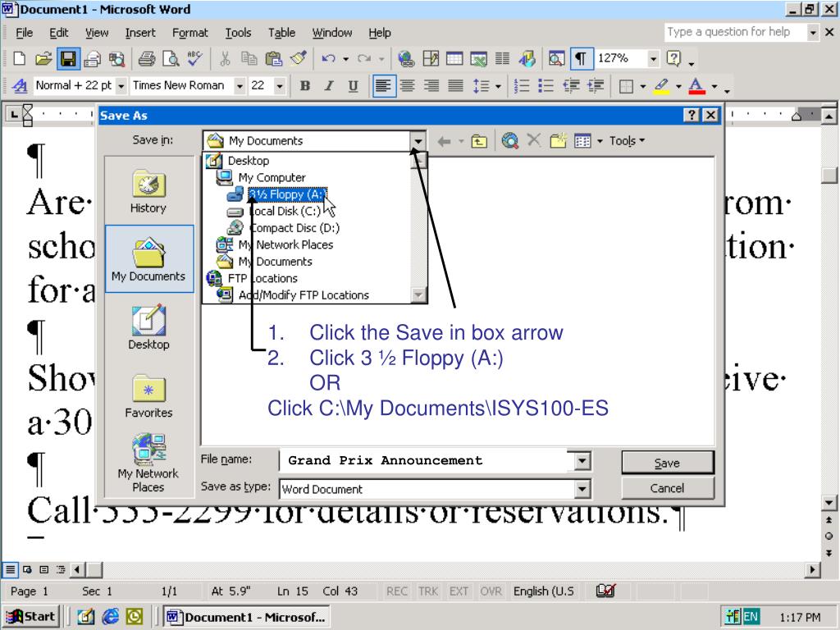Toggle Underline formatting
This screenshot has height=630, width=840.
(x=353, y=85)
